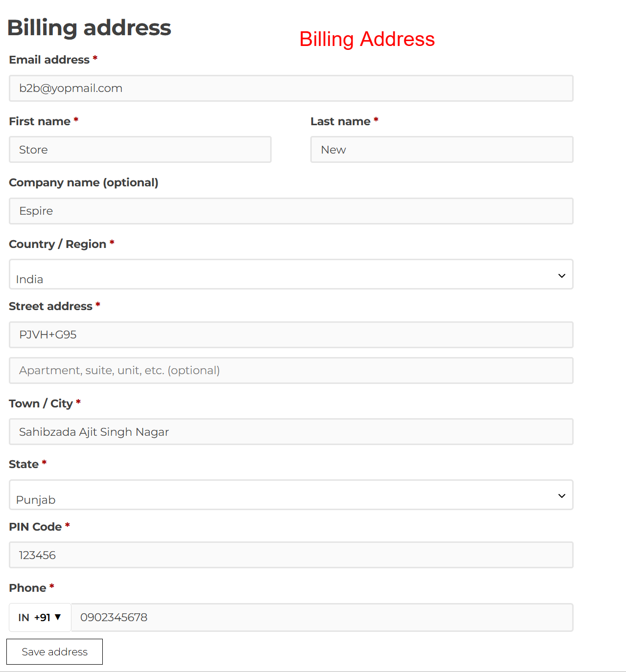Open the Country / Region dropdown showing India

tap(291, 274)
